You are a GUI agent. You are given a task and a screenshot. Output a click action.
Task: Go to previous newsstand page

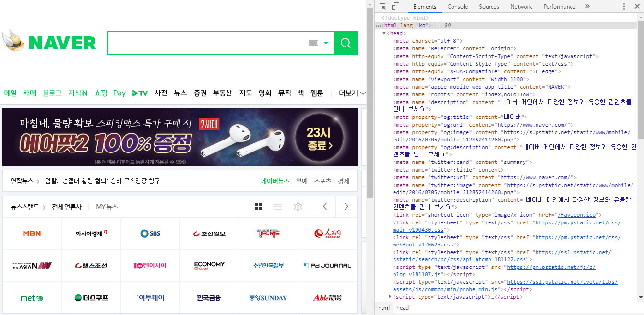click(325, 207)
